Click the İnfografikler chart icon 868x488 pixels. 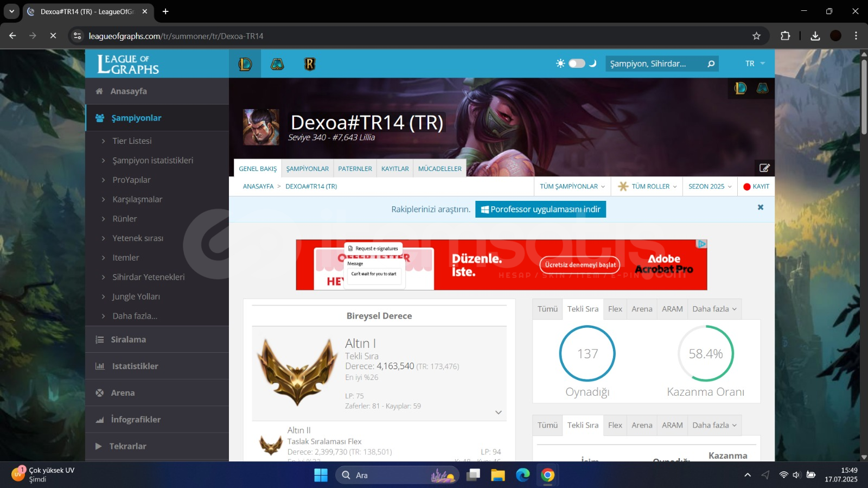tap(100, 420)
